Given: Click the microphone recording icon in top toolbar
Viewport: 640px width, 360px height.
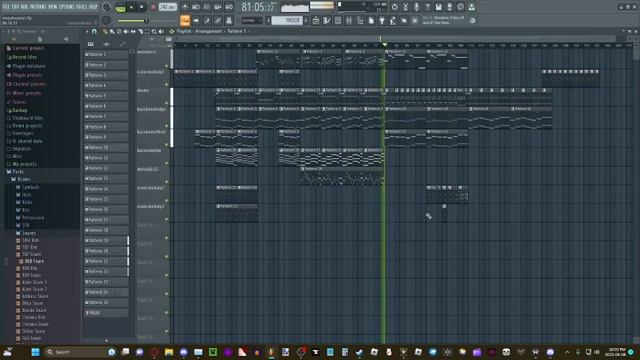Looking at the screenshot, I should [x=416, y=7].
